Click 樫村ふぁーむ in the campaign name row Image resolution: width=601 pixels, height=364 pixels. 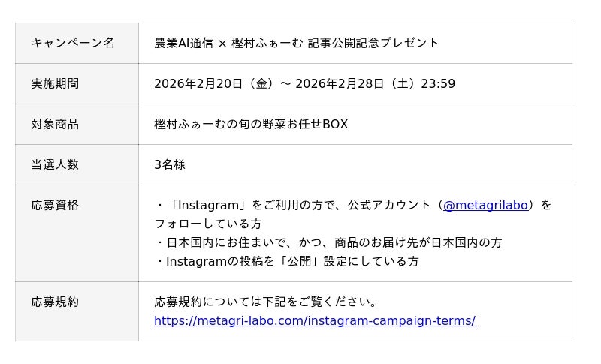pyautogui.click(x=267, y=43)
